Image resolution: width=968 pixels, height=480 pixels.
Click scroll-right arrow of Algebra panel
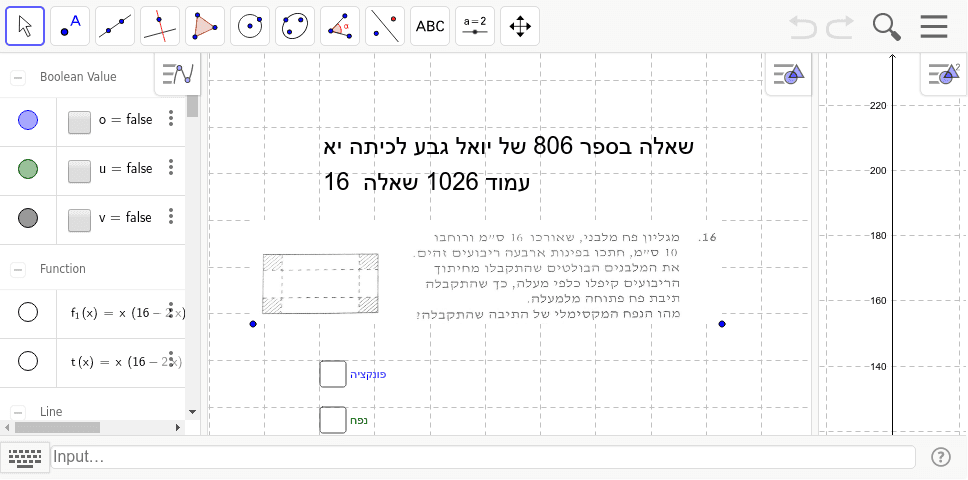pyautogui.click(x=178, y=427)
